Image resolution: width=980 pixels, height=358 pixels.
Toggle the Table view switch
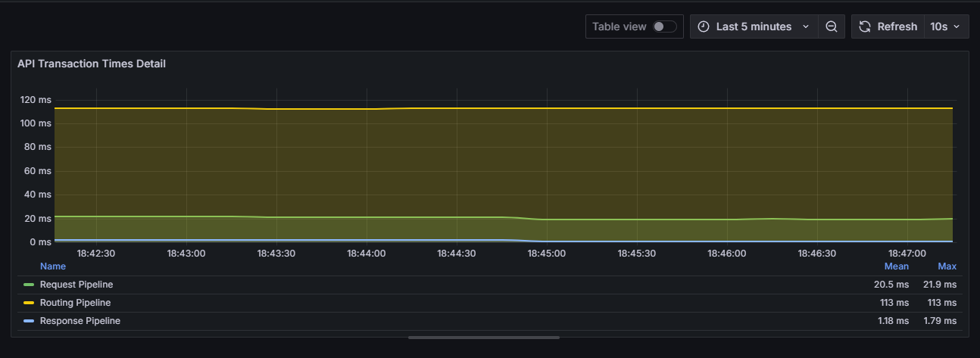(664, 26)
